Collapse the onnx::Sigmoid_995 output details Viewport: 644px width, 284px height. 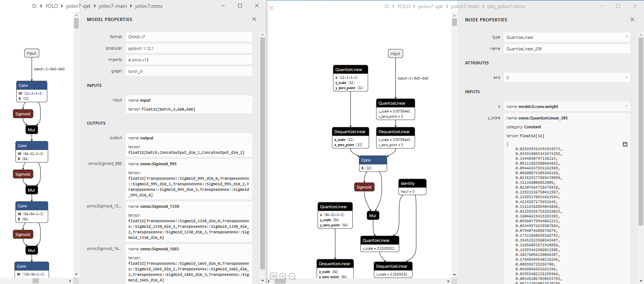tap(248, 163)
